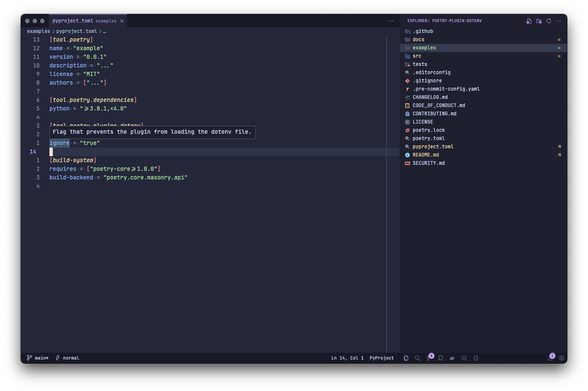Open the Extensions puzzle-piece icon
The width and height of the screenshot is (588, 391).
click(476, 358)
